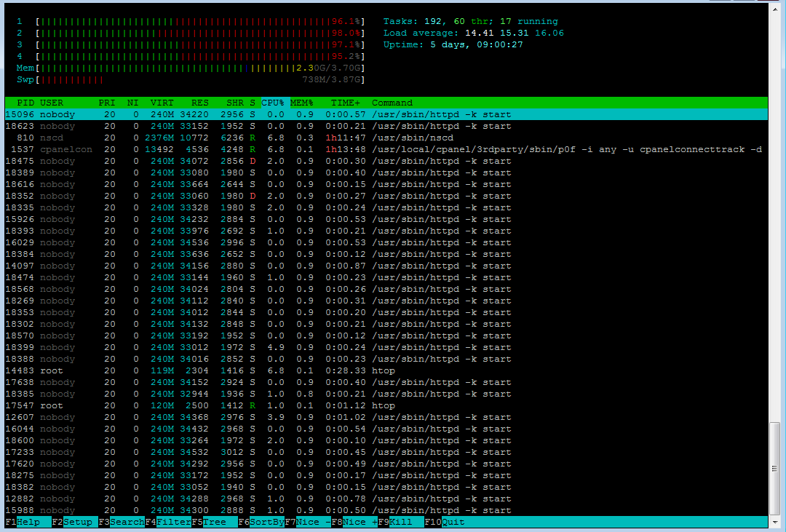Viewport: 786px width, 532px height.
Task: Select root htop process row PID 14483
Action: tap(386, 370)
